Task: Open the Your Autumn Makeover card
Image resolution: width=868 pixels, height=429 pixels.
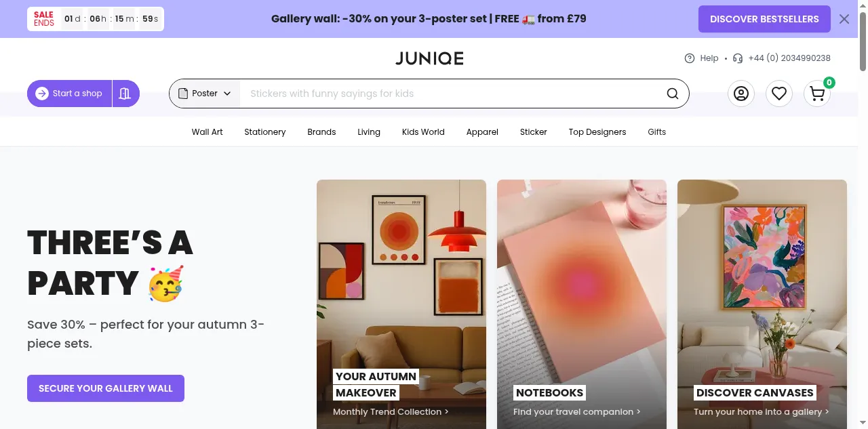Action: 401,304
